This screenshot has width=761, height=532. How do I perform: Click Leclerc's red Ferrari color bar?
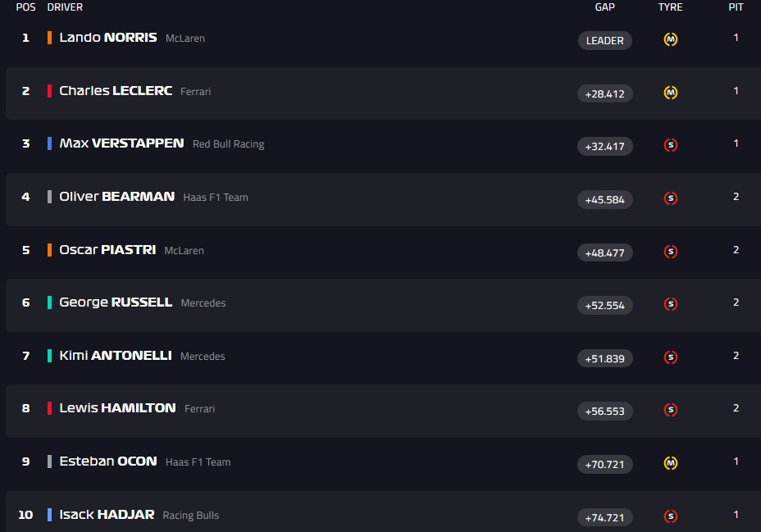tap(50, 91)
